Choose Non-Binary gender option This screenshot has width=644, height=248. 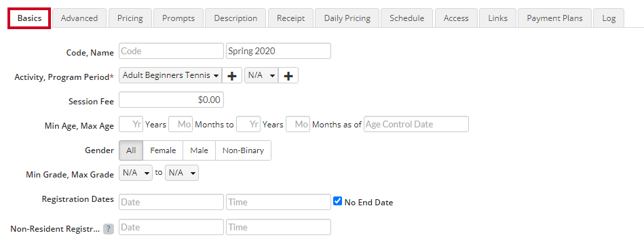(x=243, y=150)
